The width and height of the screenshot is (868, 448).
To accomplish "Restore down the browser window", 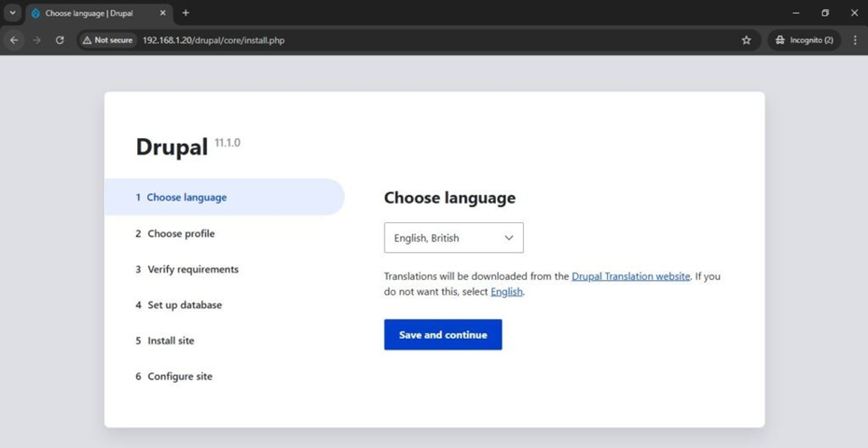I will pyautogui.click(x=825, y=13).
